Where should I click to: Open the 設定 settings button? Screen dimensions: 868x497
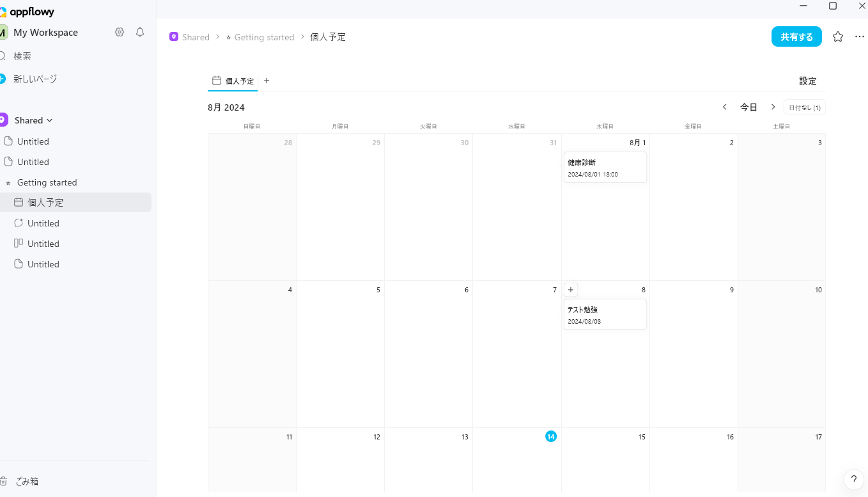[x=808, y=81]
